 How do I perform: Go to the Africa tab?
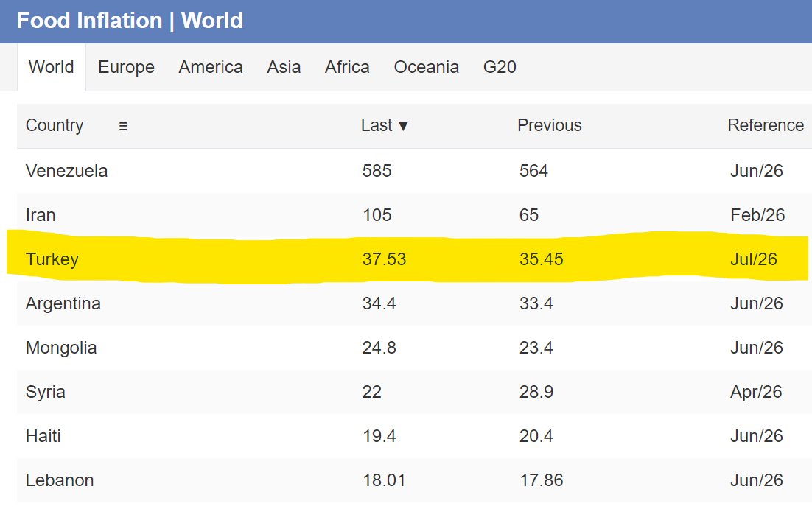click(x=347, y=67)
